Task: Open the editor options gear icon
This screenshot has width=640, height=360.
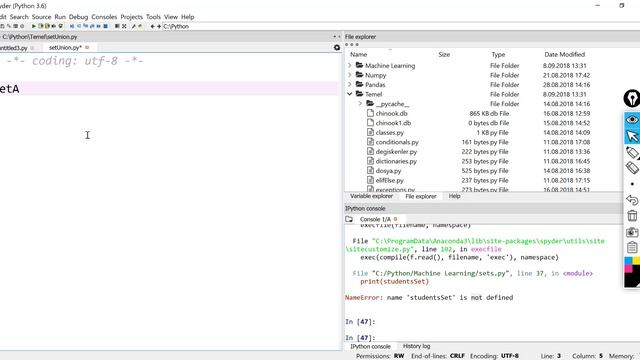Action: (337, 47)
